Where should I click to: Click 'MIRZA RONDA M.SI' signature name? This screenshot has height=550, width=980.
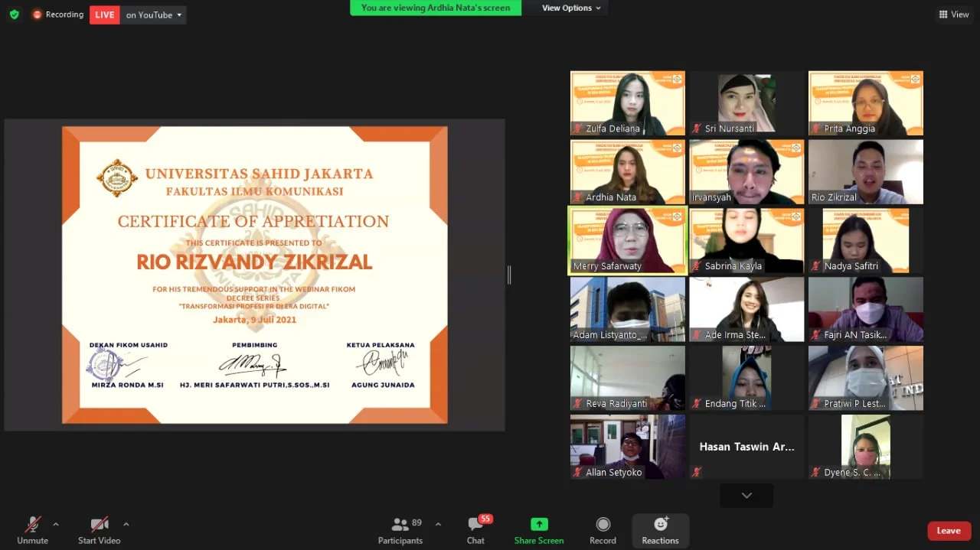pos(126,385)
